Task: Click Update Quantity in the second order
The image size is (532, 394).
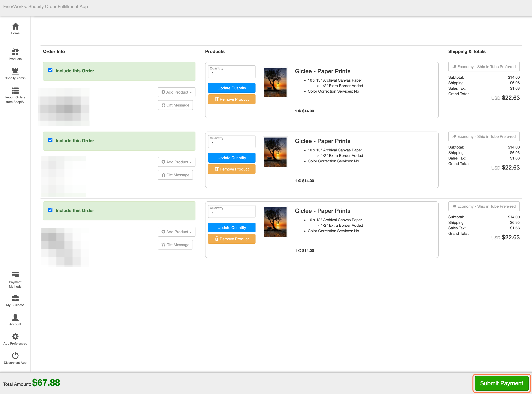Action: click(232, 158)
